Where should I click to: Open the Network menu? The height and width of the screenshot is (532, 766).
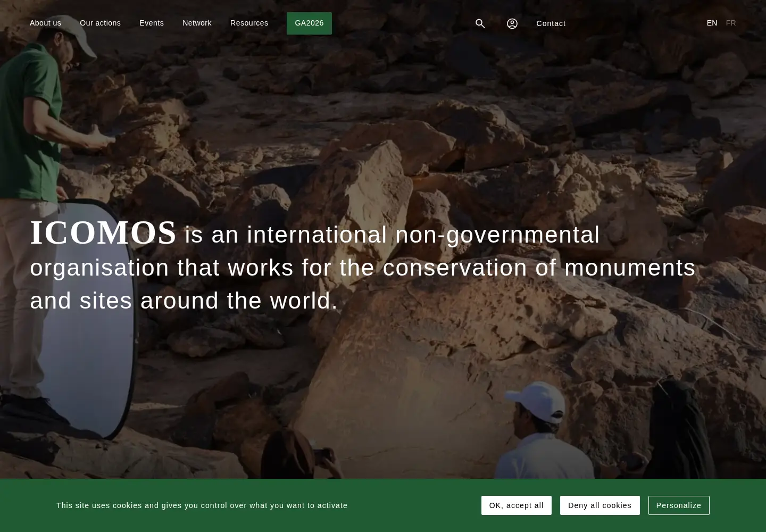coord(197,23)
